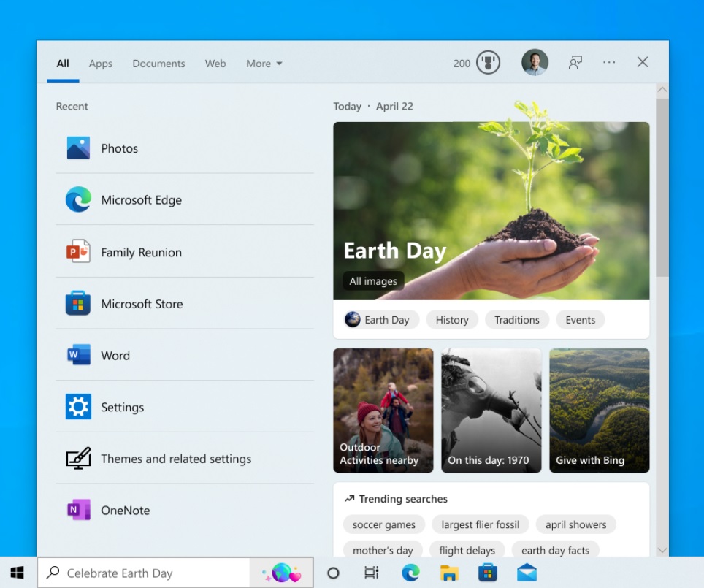Open Task View on the taskbar
704x588 pixels.
click(x=371, y=573)
